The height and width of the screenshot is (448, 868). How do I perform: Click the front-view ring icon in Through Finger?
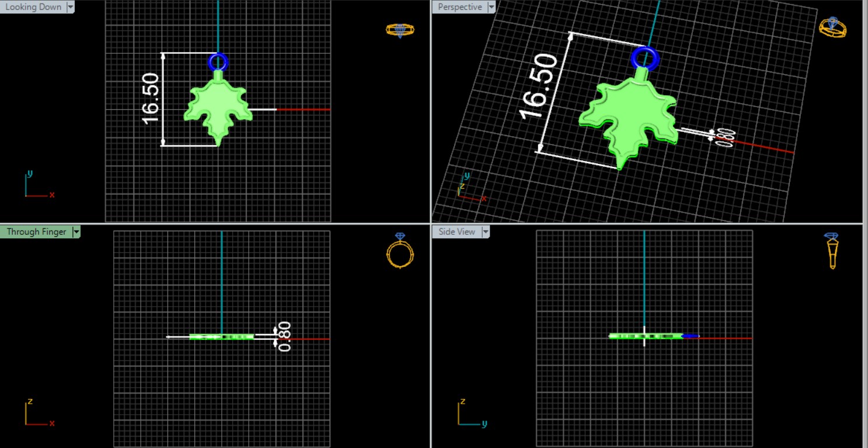point(400,251)
